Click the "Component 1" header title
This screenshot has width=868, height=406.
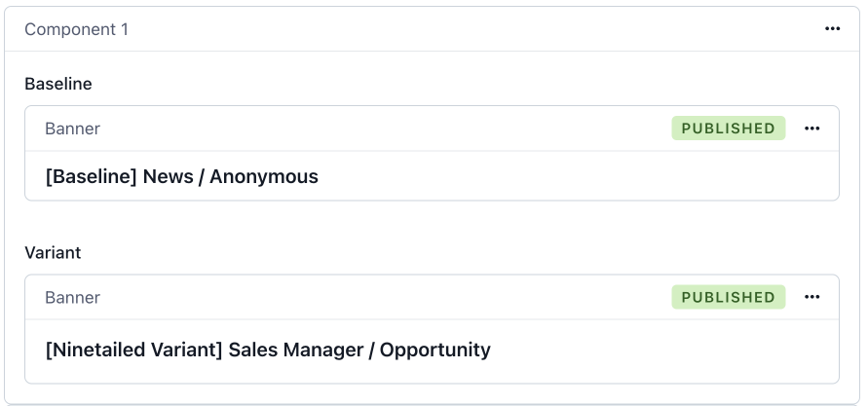76,29
